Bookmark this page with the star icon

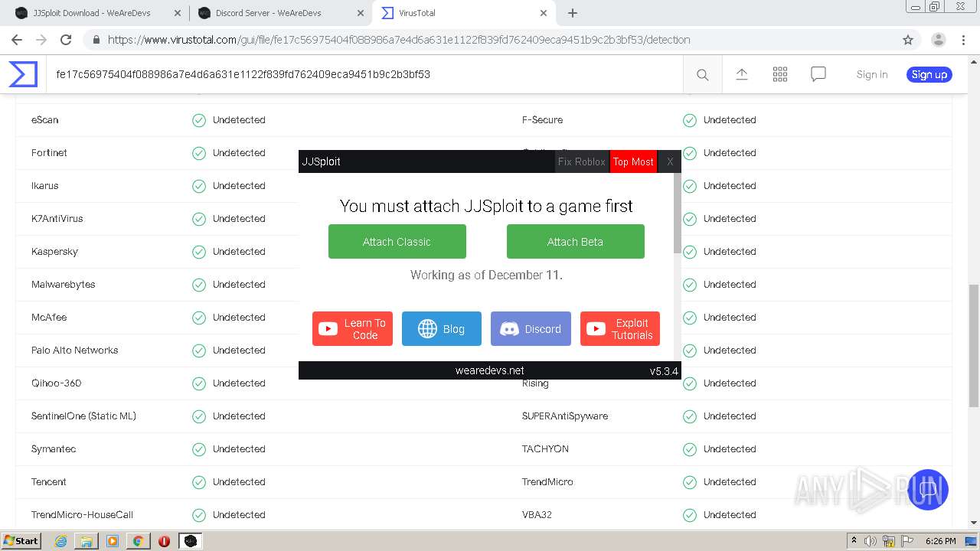tap(908, 40)
